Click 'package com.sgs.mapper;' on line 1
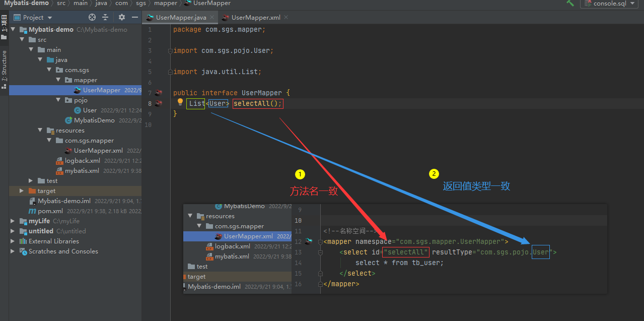The width and height of the screenshot is (644, 321). click(219, 29)
